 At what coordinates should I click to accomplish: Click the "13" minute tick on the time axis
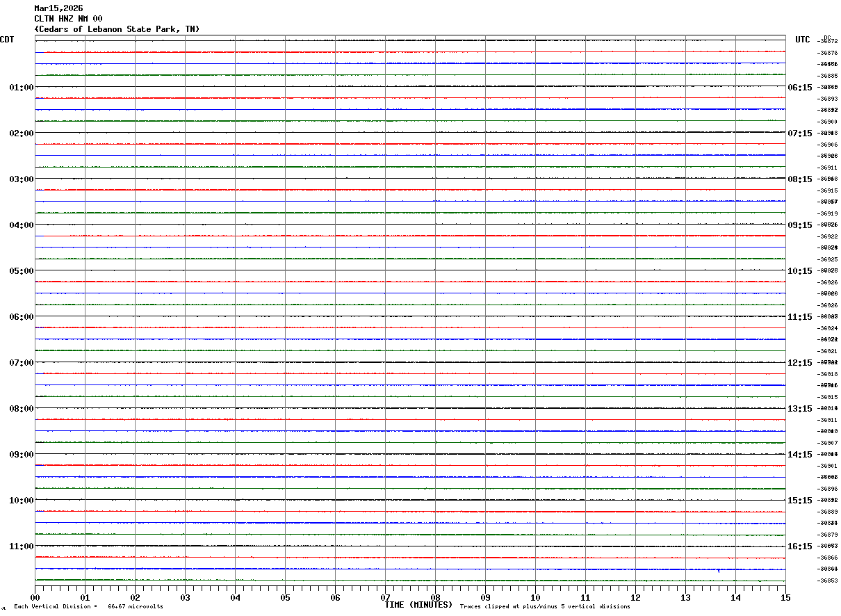[685, 597]
